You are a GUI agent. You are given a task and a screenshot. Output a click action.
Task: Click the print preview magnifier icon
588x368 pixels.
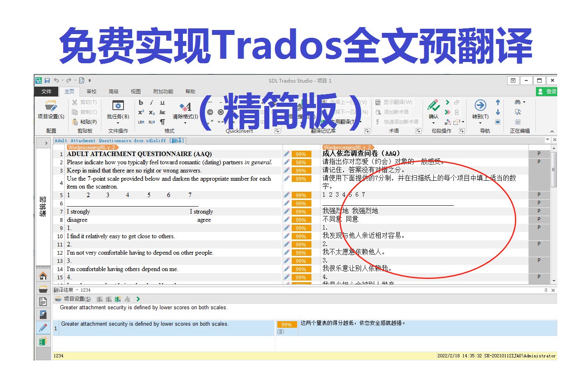pos(82,80)
